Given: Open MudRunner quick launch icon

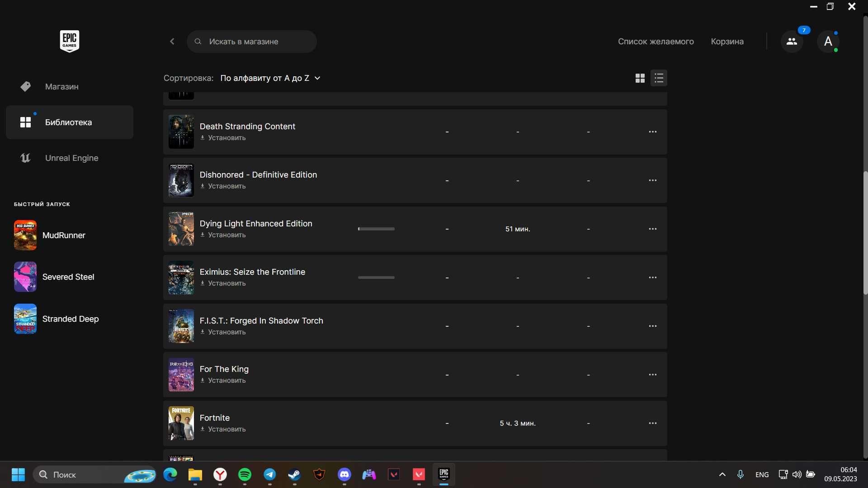Looking at the screenshot, I should pos(25,235).
